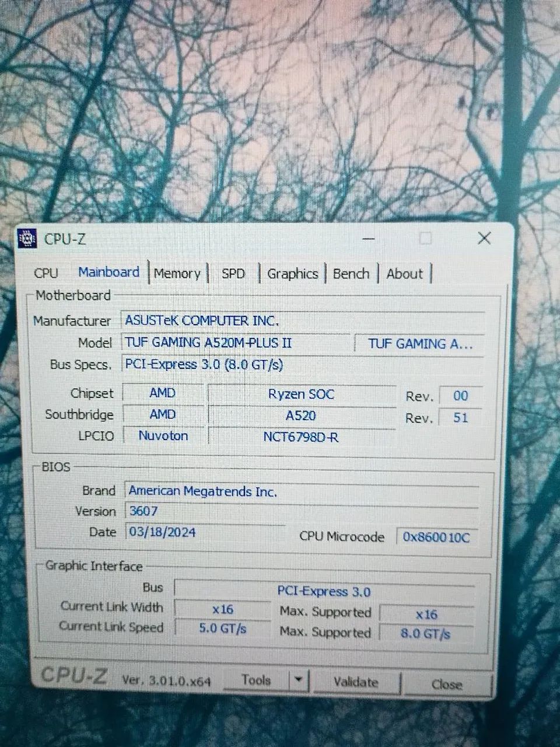
Task: Click the Model field TUF GAMING A520M-PLUS II
Action: 235,343
